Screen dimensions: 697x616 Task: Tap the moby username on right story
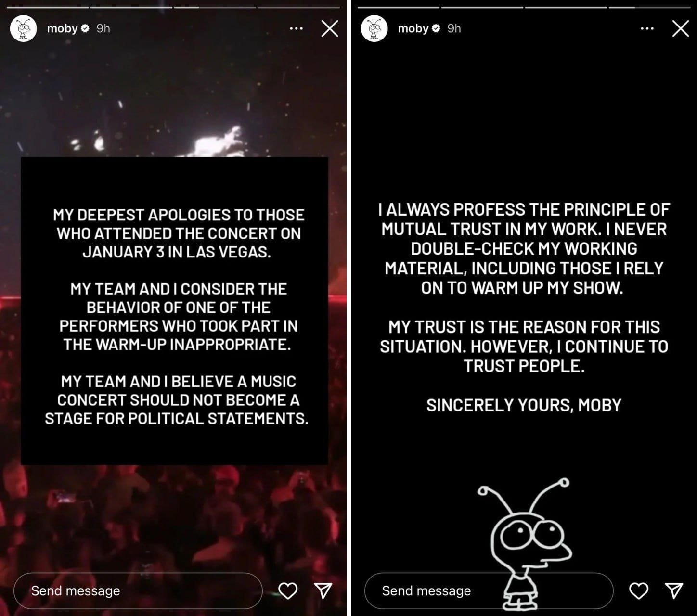pos(413,29)
